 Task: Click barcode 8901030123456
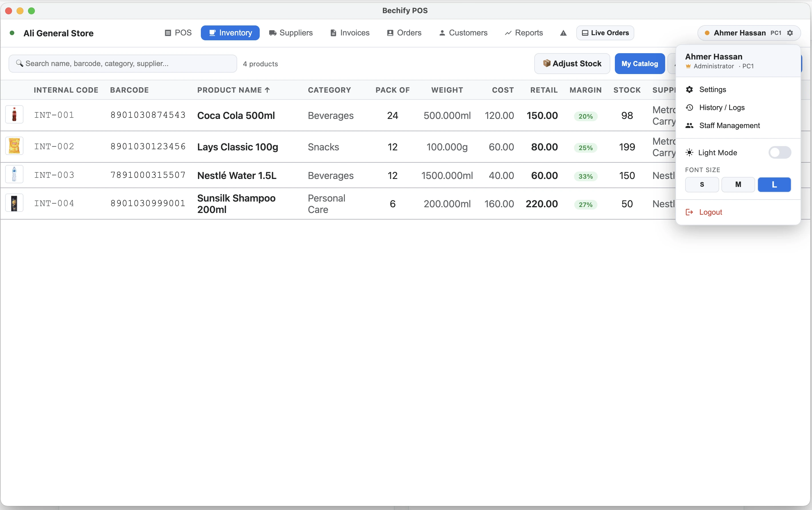click(148, 146)
